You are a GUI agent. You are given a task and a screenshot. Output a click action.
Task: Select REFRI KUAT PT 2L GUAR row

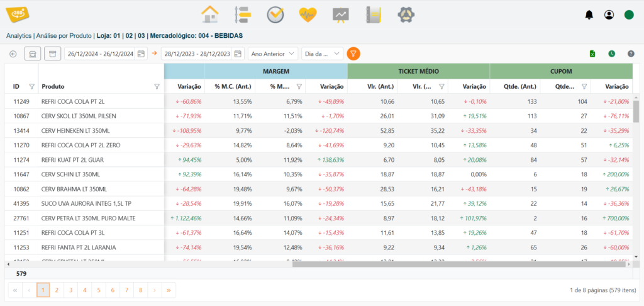click(319, 159)
